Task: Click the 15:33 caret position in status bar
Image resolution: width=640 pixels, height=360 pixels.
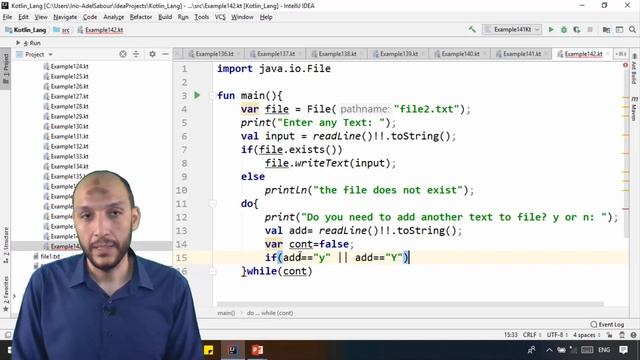Action: click(510, 335)
